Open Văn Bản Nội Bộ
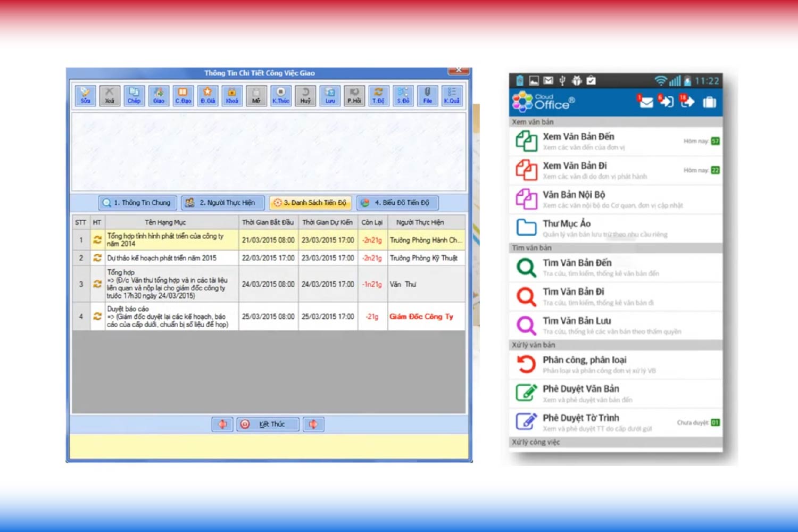This screenshot has width=798, height=532. pyautogui.click(x=616, y=199)
